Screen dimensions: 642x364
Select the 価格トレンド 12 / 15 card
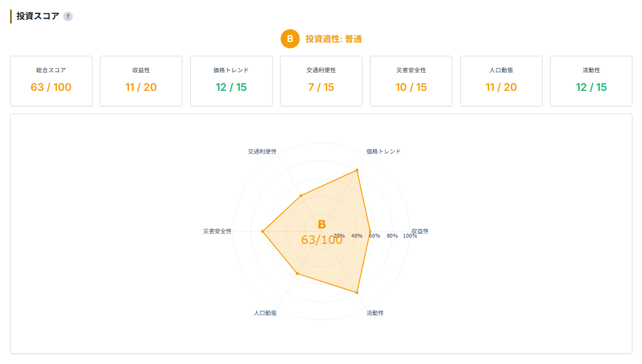pyautogui.click(x=231, y=81)
